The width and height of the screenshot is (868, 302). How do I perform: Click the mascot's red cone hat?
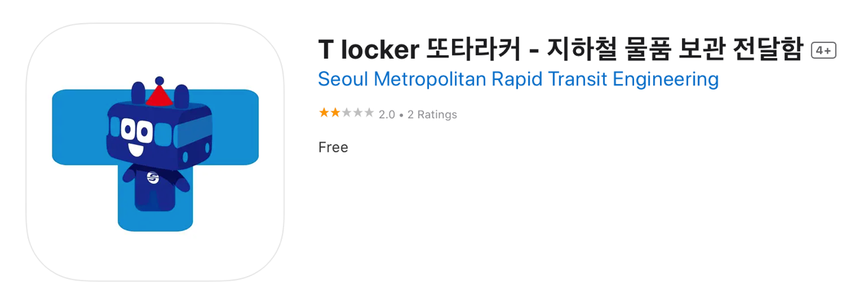[159, 97]
